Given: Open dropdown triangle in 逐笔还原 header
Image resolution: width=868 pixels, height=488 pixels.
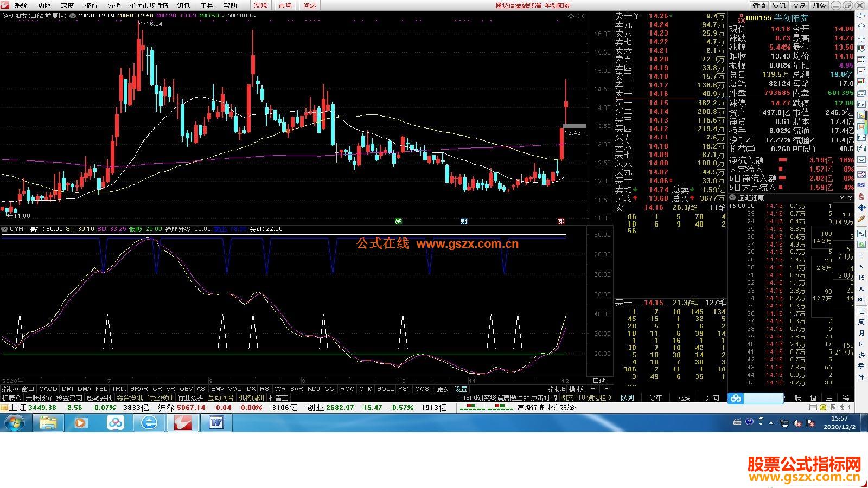Looking at the screenshot, I should [x=841, y=197].
